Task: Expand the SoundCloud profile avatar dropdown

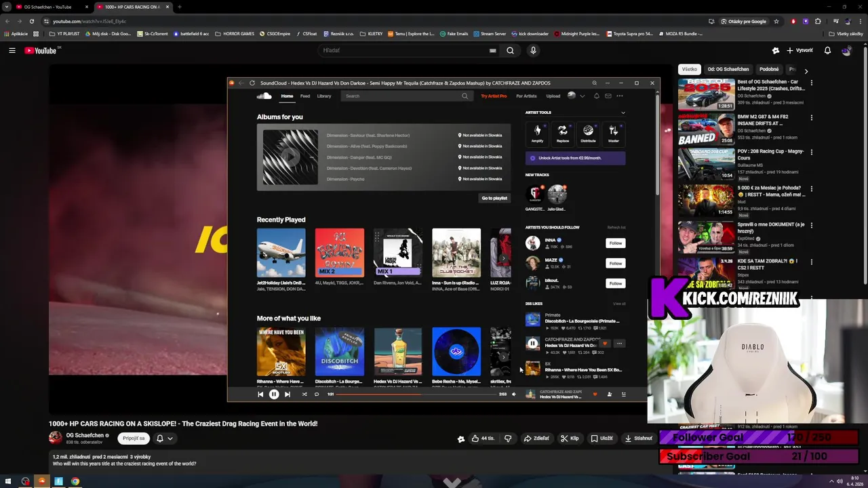Action: click(x=576, y=96)
